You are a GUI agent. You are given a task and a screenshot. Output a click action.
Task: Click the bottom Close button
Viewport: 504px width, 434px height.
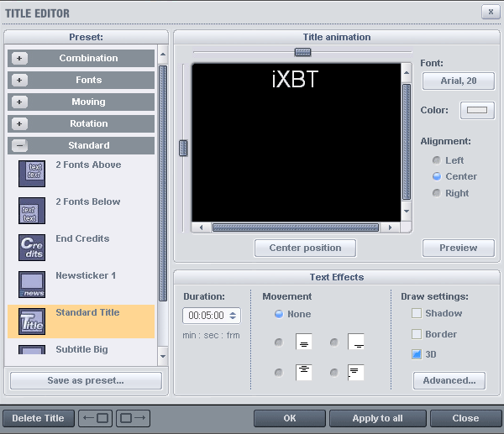(465, 418)
